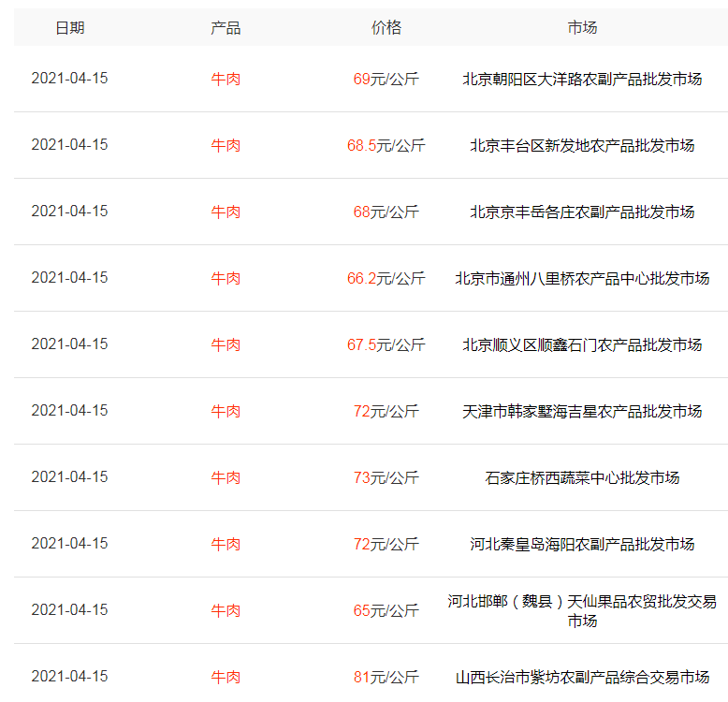Click date 2021-04-15 in 天津市韩家墅 row
The height and width of the screenshot is (702, 728).
[69, 410]
